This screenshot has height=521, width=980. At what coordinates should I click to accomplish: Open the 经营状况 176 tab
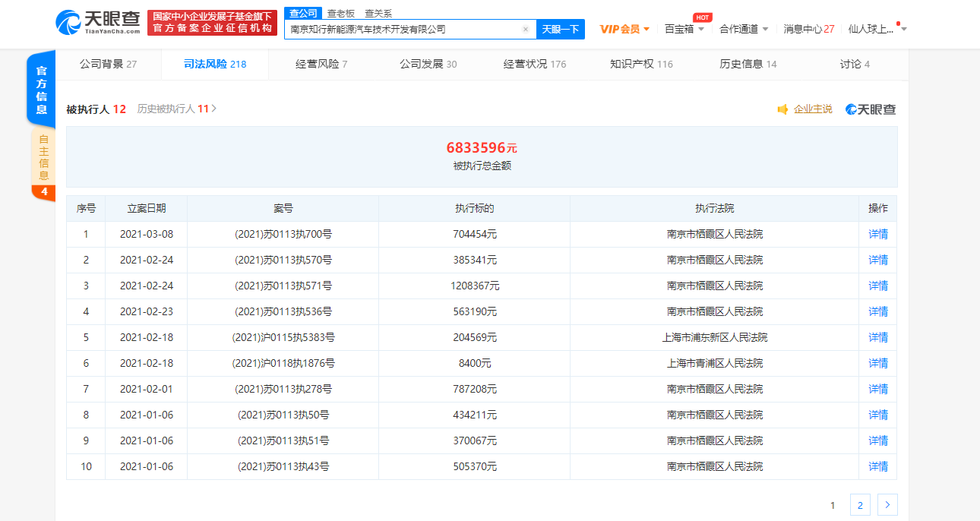point(535,64)
